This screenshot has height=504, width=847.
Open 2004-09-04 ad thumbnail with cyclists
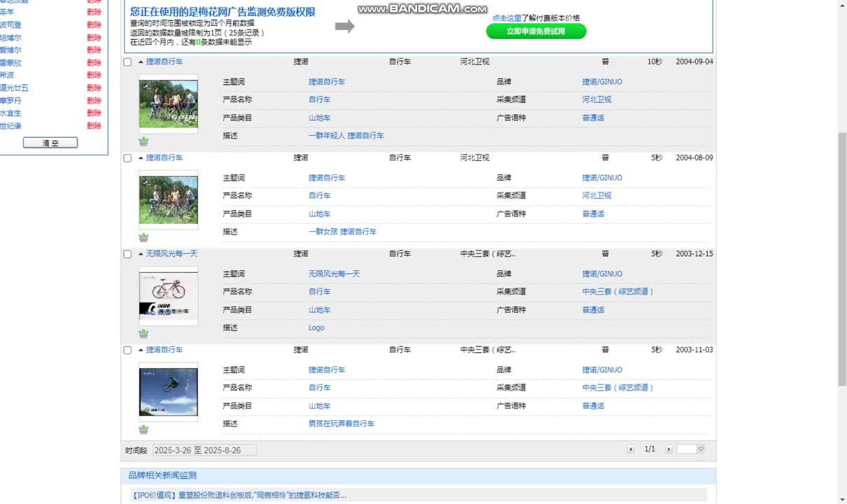point(168,104)
